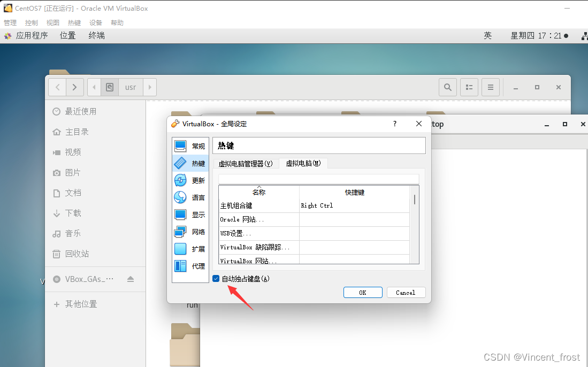Sort by the 快捷键 column header
Image resolution: width=588 pixels, height=367 pixels.
[354, 192]
